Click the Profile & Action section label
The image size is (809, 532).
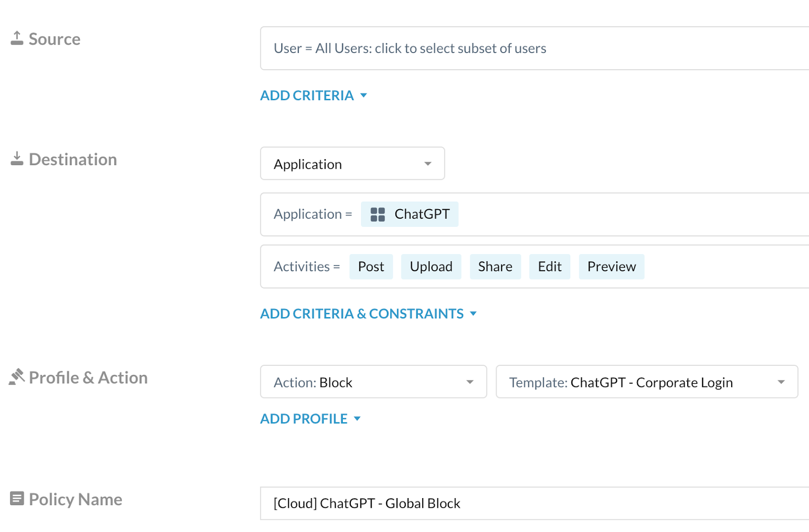[88, 377]
